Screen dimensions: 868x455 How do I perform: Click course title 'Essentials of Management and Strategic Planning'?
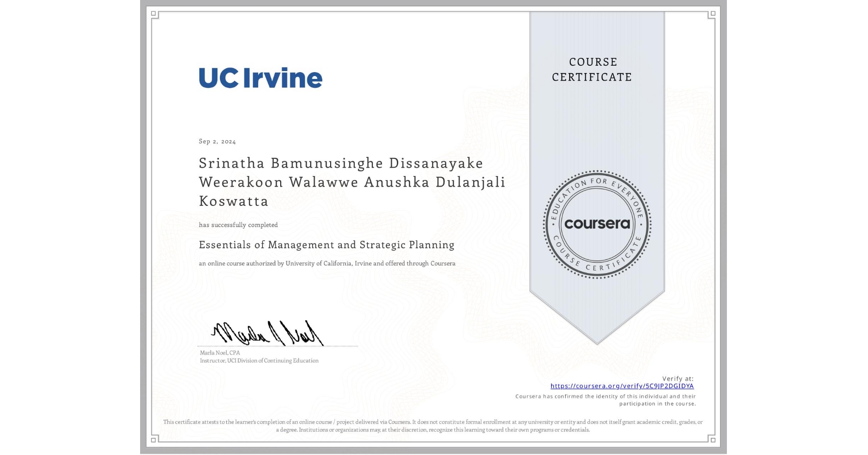click(x=327, y=245)
